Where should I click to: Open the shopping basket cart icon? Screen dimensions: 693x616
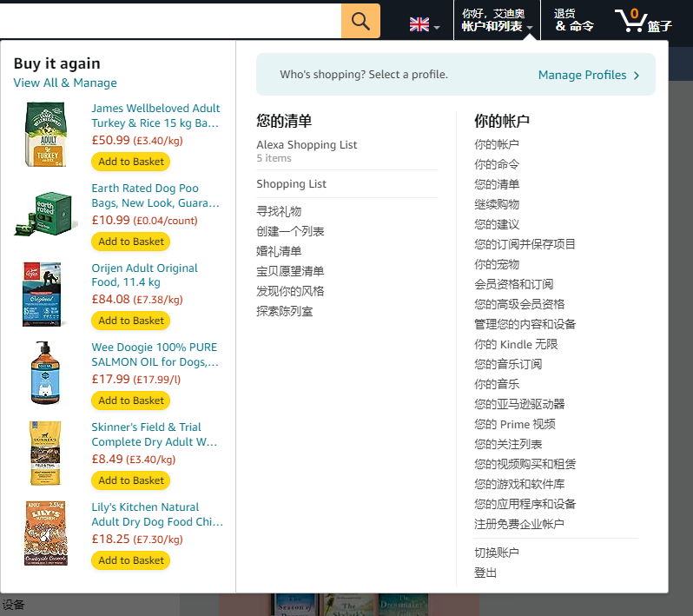[644, 20]
